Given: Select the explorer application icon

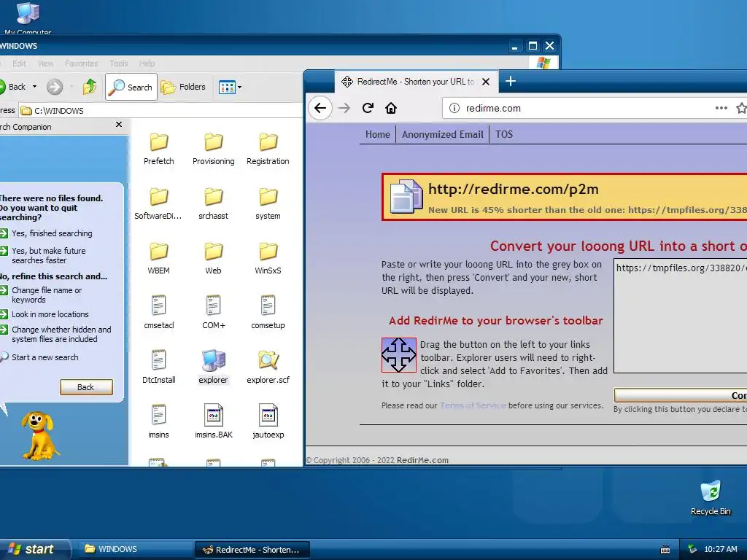Looking at the screenshot, I should tap(214, 367).
